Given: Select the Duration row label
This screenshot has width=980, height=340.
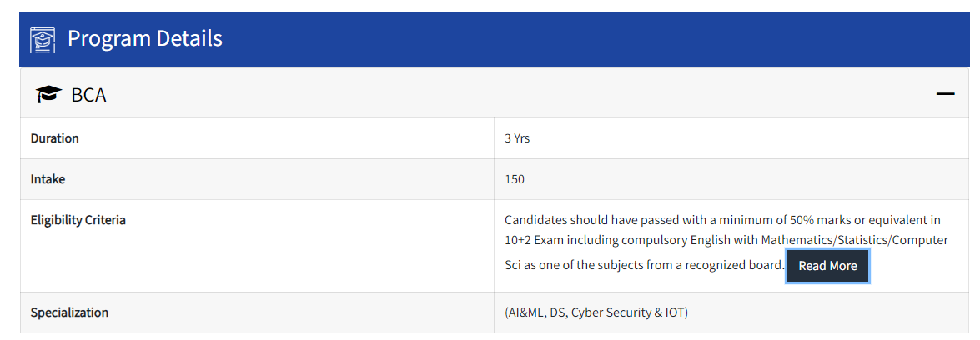Looking at the screenshot, I should click(x=55, y=138).
